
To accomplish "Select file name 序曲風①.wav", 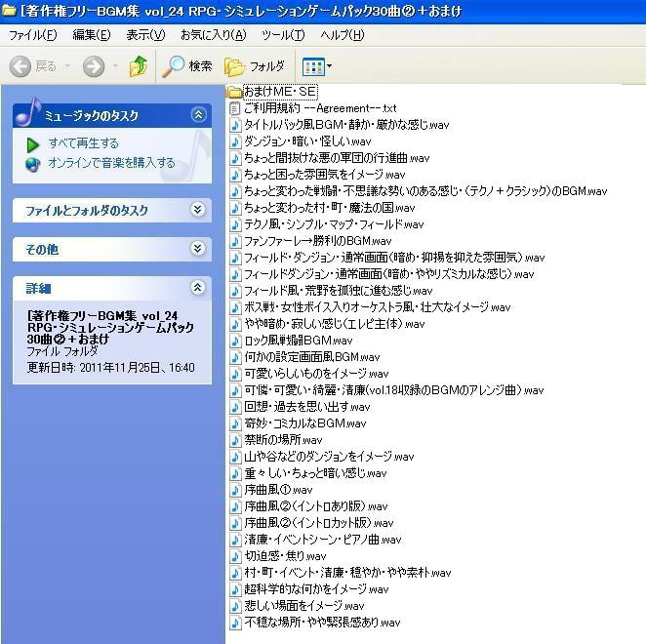I will pyautogui.click(x=278, y=490).
